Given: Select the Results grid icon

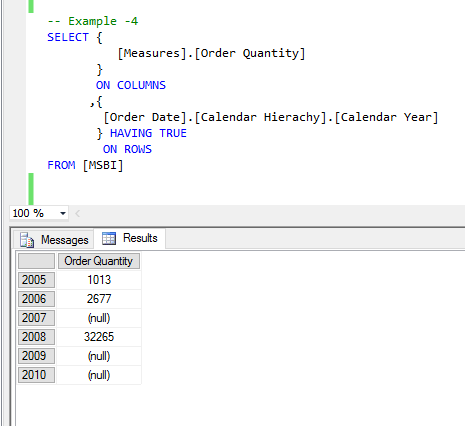Looking at the screenshot, I should 109,238.
